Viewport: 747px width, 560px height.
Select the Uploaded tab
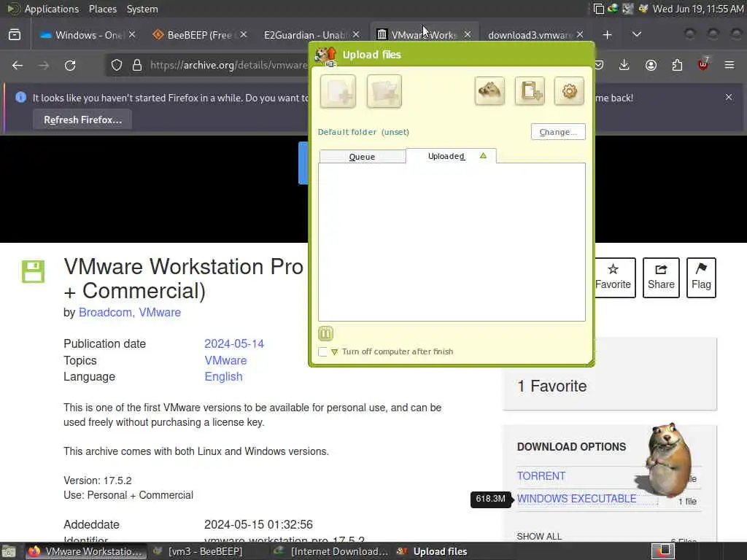(x=451, y=156)
